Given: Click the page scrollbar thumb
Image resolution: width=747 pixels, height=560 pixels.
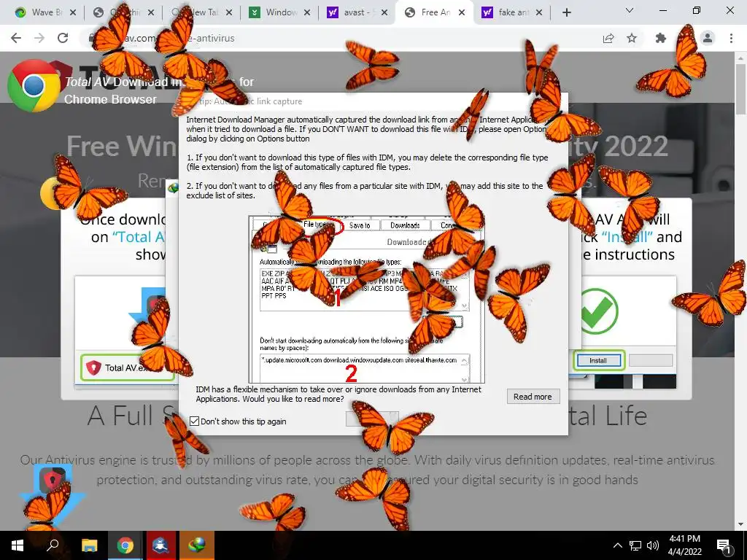Looking at the screenshot, I should coord(740,90).
